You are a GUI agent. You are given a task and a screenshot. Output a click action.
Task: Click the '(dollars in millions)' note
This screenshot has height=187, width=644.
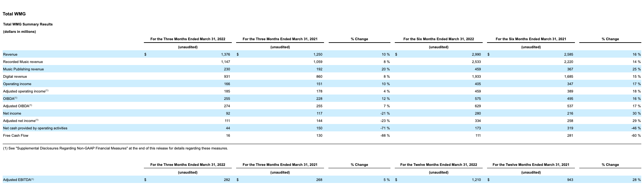point(19,32)
